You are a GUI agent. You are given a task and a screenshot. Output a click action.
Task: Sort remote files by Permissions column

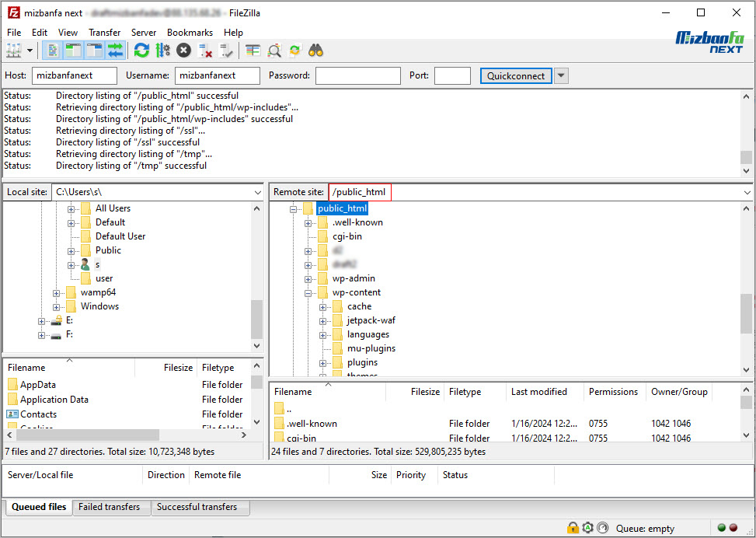point(613,392)
